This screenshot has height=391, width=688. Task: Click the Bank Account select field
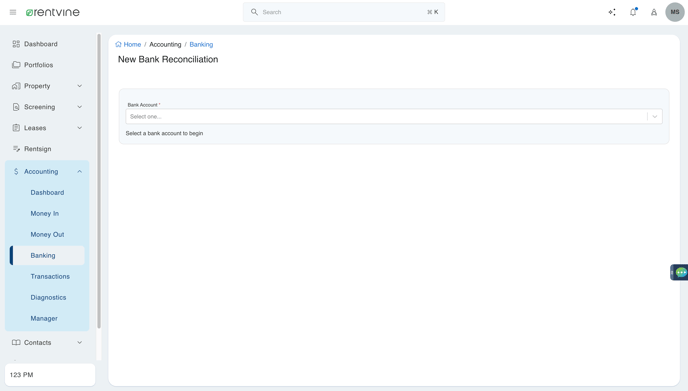click(394, 117)
